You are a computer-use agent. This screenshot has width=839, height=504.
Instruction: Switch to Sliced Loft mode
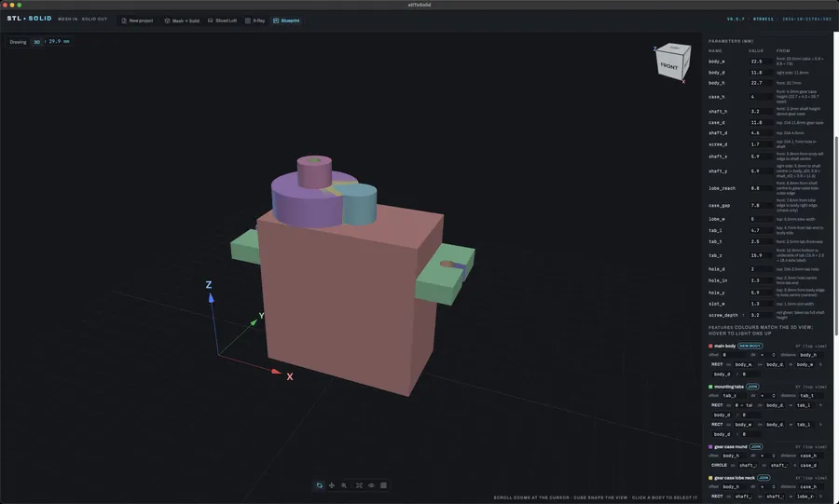point(222,20)
